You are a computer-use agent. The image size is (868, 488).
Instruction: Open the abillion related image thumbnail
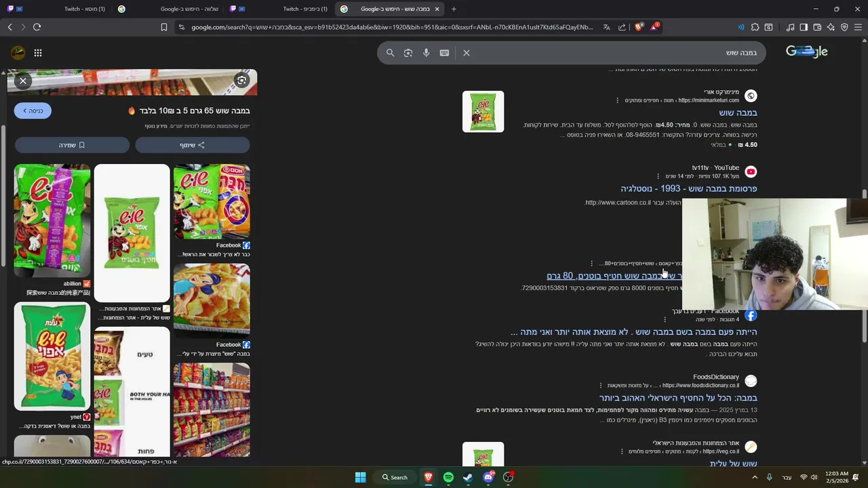(x=52, y=220)
